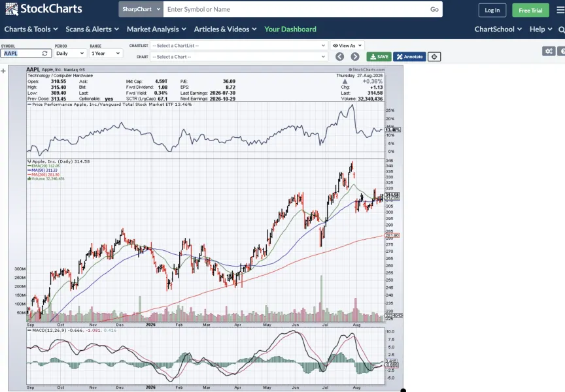Open the hamburger menu icon

point(560,10)
